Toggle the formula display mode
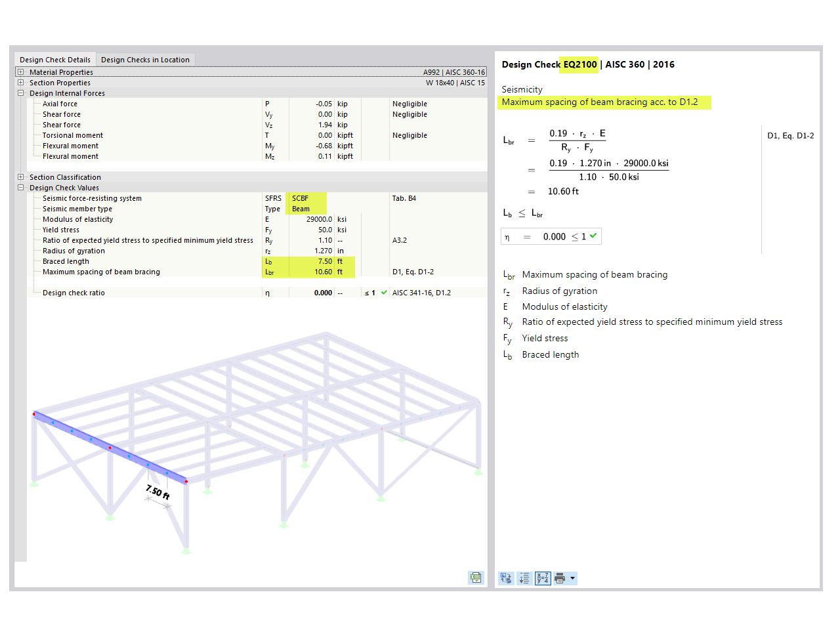The image size is (840, 630). pos(542,577)
